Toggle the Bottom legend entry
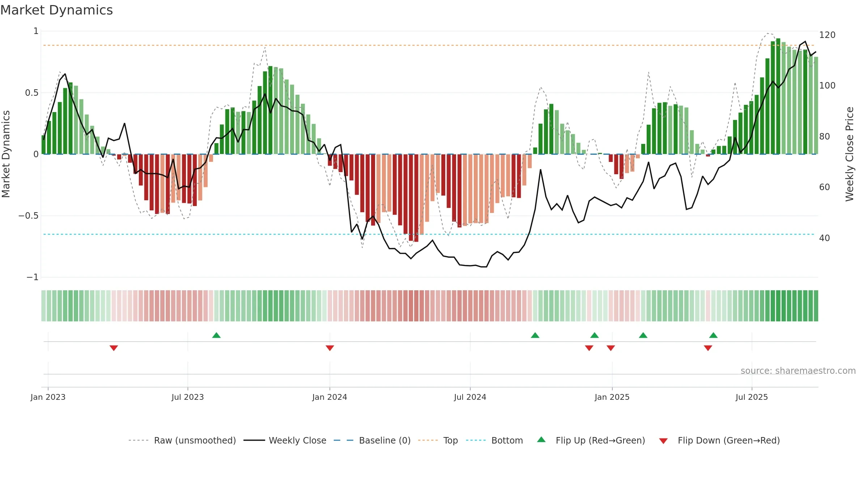This screenshot has width=868, height=488. [x=494, y=440]
